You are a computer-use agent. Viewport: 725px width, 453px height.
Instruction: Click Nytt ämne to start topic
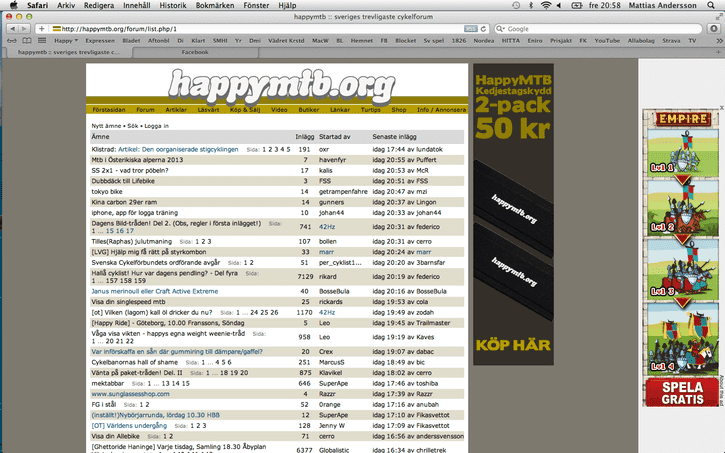click(106, 126)
